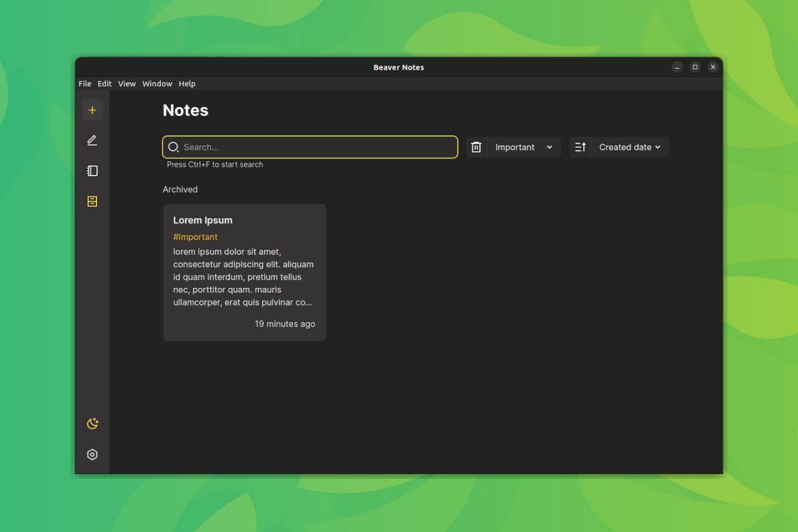Click the sort order icon
Screen dimensions: 798x532
coord(579,147)
